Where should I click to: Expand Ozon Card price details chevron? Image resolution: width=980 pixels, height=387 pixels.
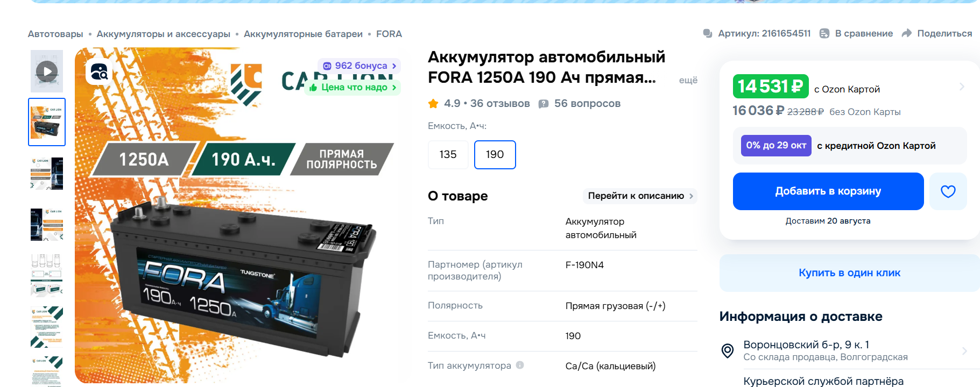(x=962, y=87)
